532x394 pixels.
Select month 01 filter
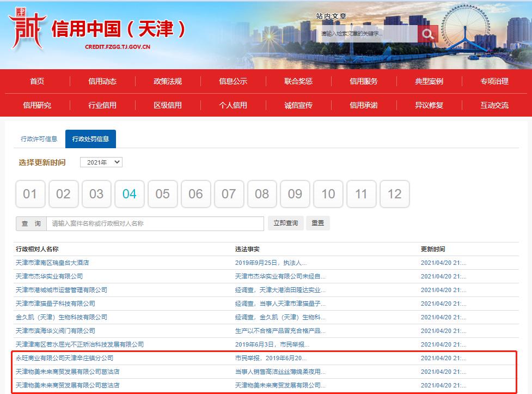pyautogui.click(x=30, y=194)
